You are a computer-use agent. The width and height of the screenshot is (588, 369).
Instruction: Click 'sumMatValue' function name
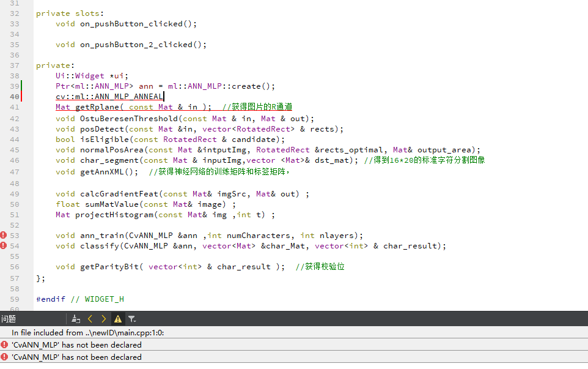[112, 204]
